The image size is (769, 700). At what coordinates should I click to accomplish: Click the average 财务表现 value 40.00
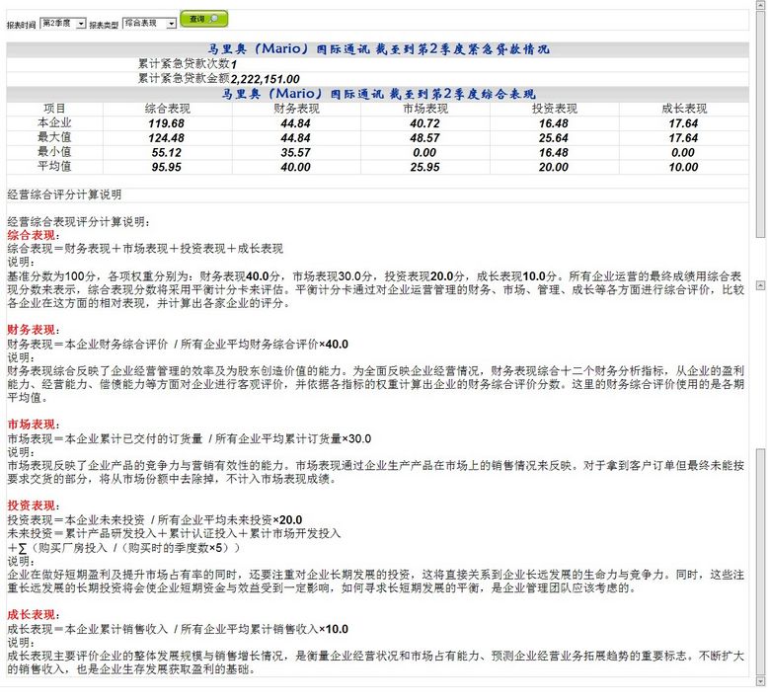point(296,167)
